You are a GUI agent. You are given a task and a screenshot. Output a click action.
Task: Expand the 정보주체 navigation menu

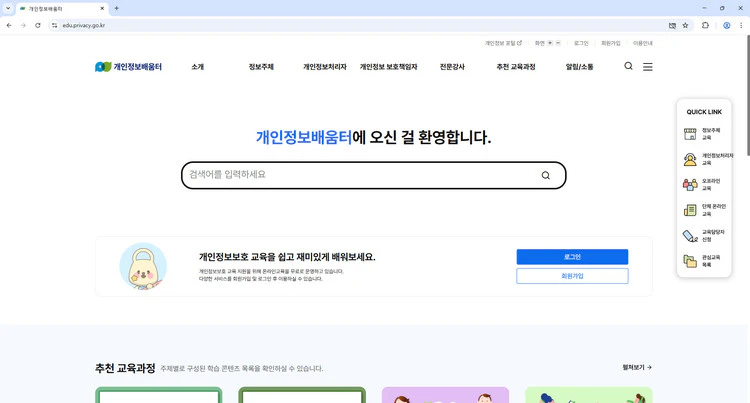point(261,67)
